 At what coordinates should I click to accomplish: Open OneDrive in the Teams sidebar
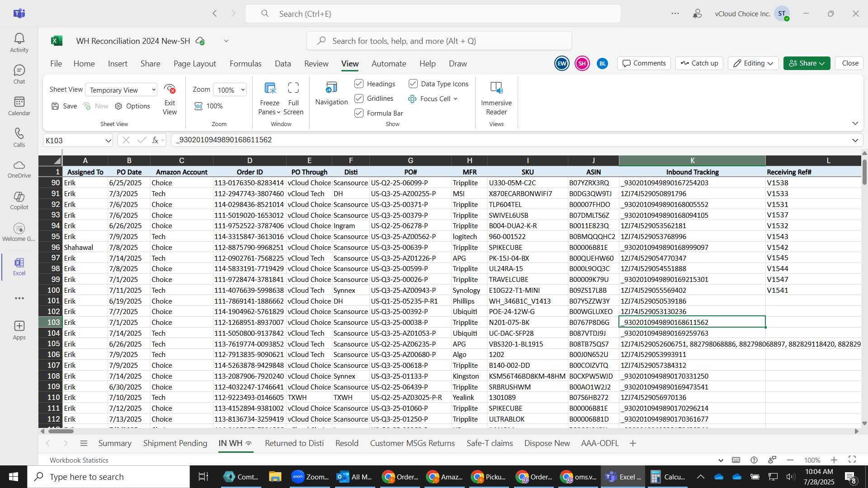(x=19, y=169)
